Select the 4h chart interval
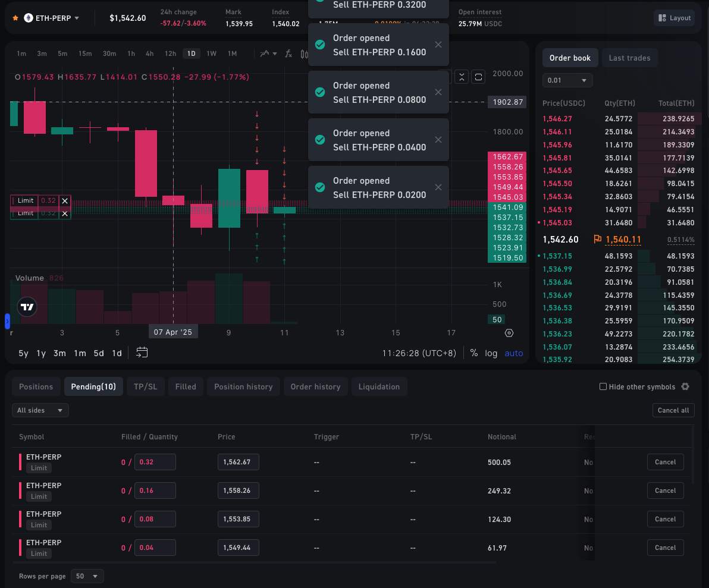 [150, 54]
